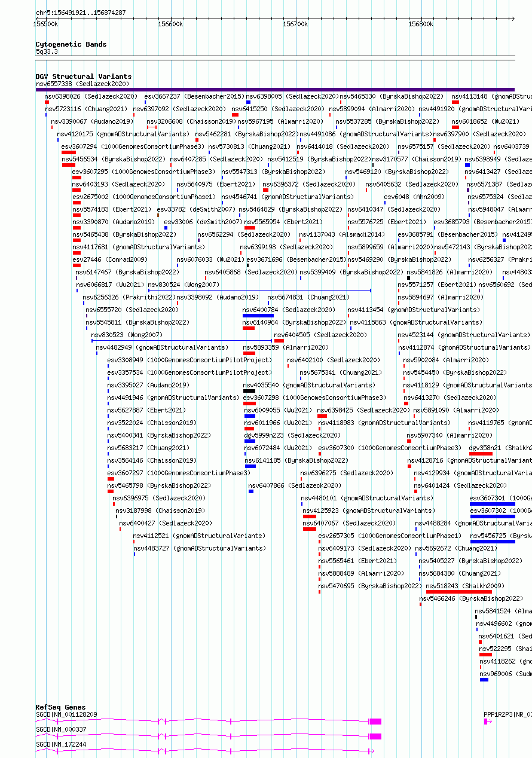Click variant nsv830523 (Wong2007) label
Viewport: 532px width, 758px height.
126,335
